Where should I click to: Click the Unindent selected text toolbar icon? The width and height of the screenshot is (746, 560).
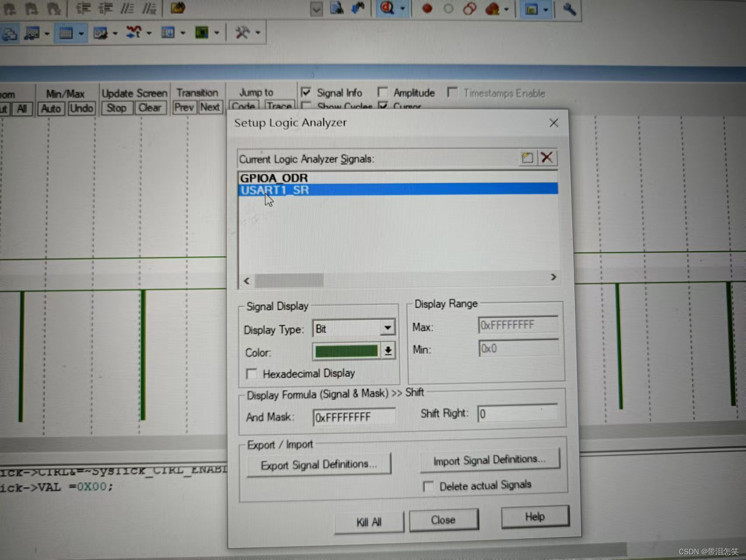click(x=105, y=8)
